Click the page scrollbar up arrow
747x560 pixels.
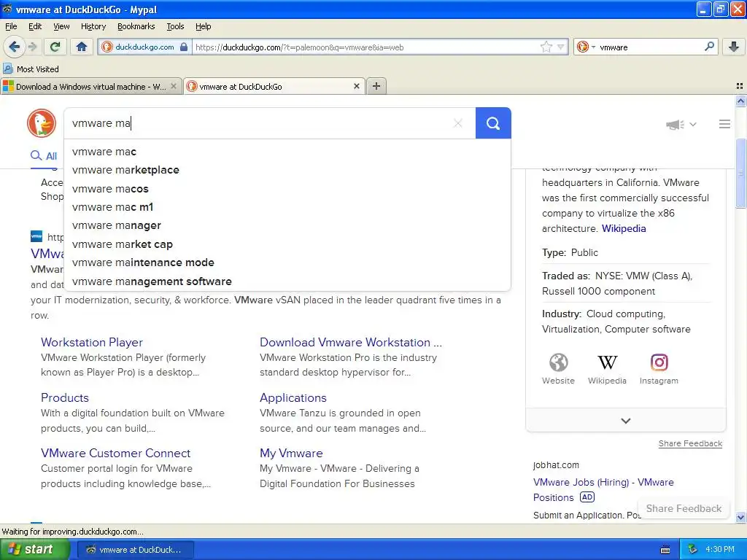(741, 101)
